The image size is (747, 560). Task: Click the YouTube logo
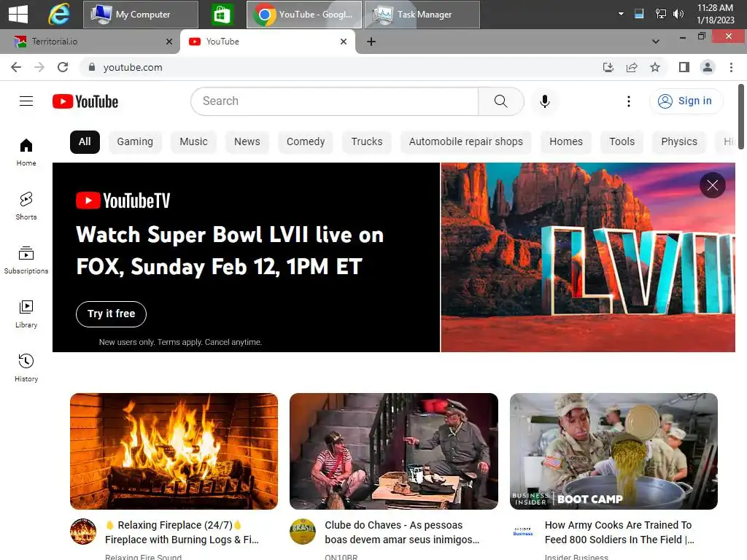[85, 101]
